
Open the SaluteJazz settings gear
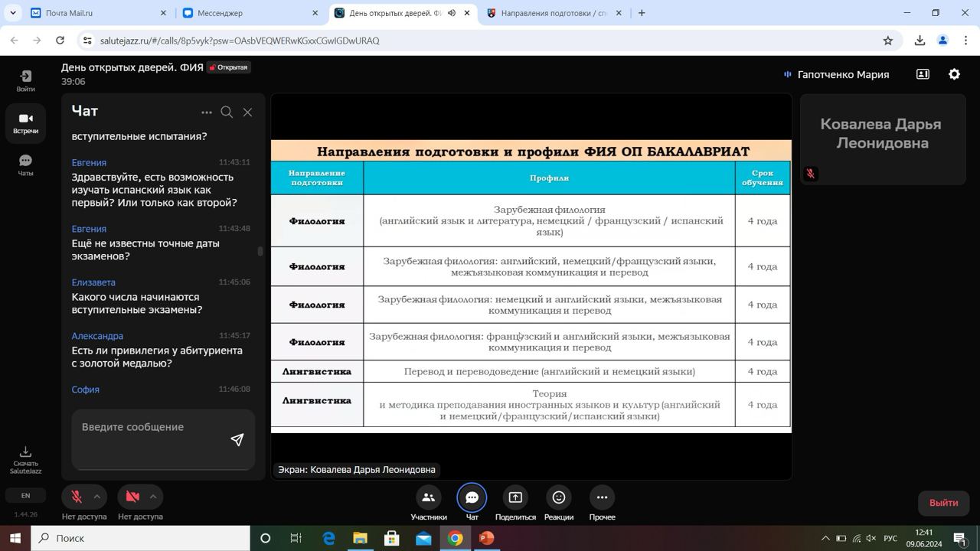pyautogui.click(x=954, y=74)
